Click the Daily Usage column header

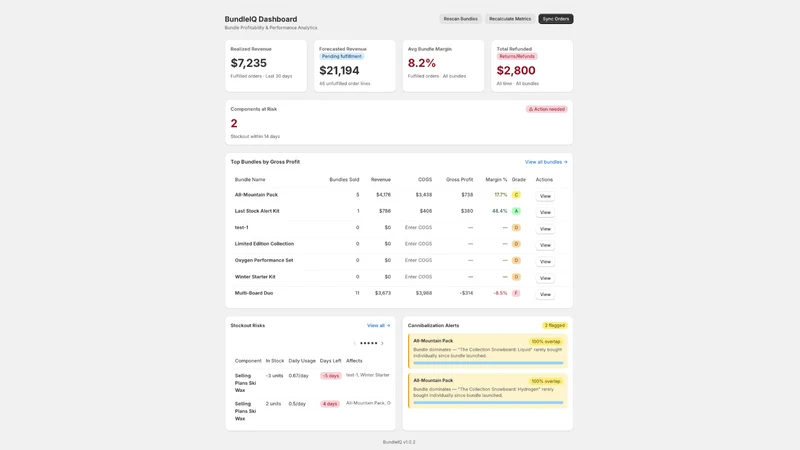tap(302, 361)
